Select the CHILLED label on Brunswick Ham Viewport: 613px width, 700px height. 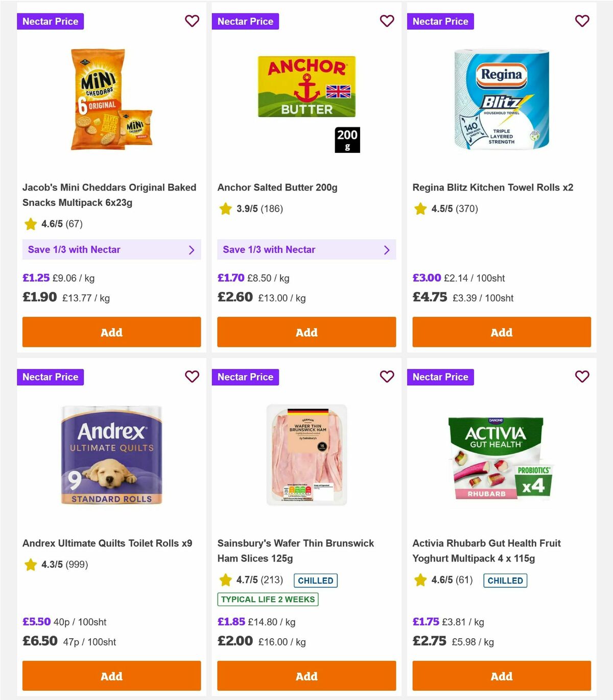(315, 580)
